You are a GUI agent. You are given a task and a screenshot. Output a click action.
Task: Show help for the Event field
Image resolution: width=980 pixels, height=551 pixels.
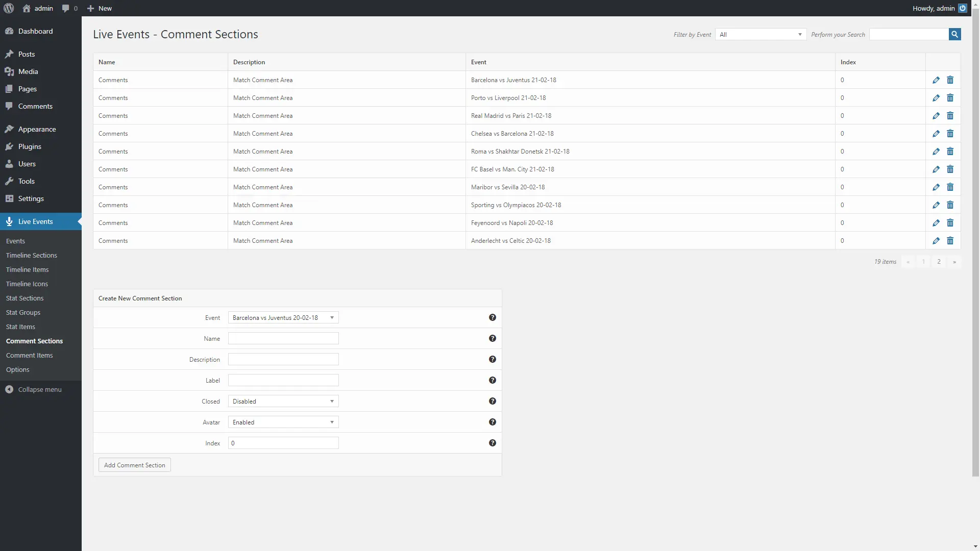click(x=492, y=317)
